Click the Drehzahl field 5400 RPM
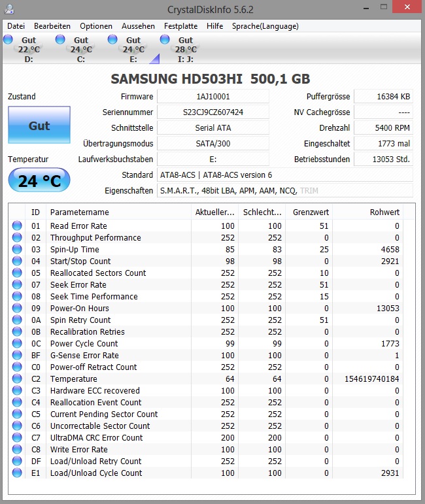This screenshot has height=504, width=425. click(383, 128)
